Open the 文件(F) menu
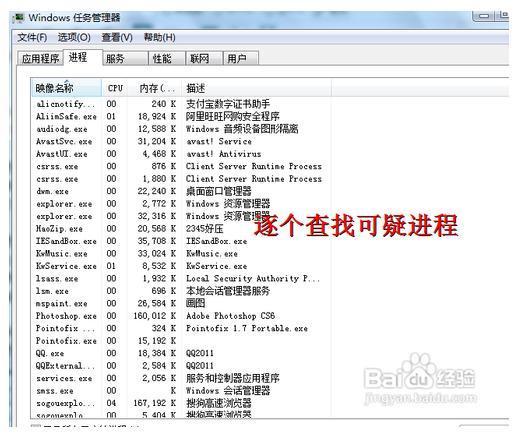The height and width of the screenshot is (438, 528). 32,37
